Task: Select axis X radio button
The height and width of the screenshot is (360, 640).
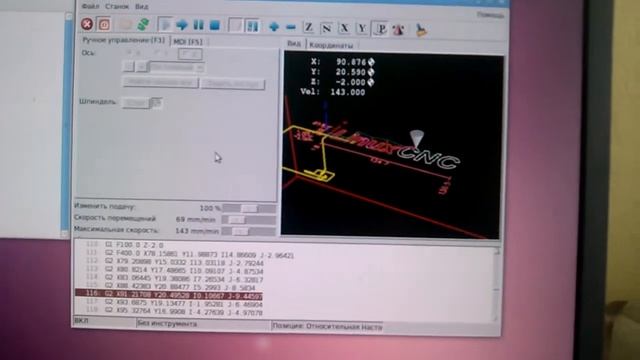Action: 133,53
